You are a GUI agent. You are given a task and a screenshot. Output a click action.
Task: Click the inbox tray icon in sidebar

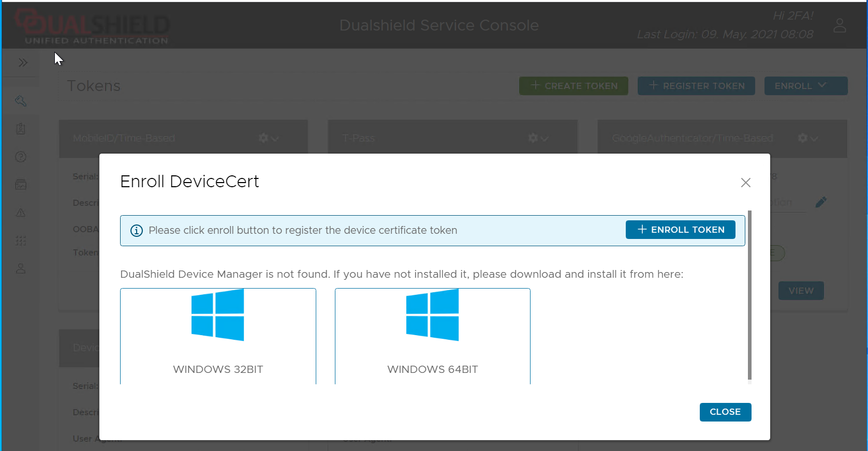21,185
